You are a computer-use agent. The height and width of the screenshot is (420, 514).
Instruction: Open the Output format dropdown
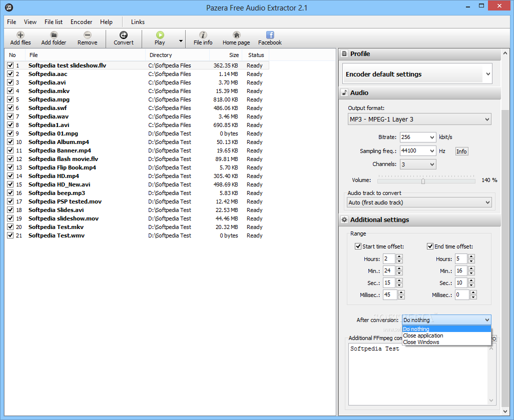[487, 119]
